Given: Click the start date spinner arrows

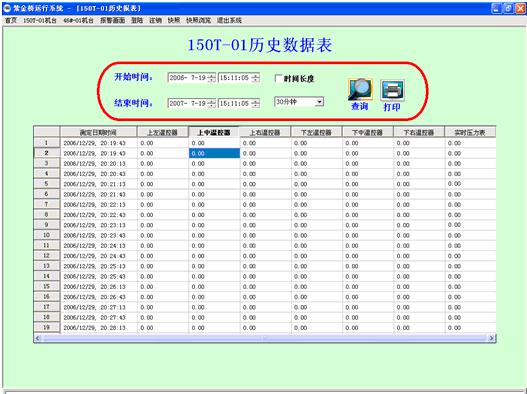Looking at the screenshot, I should click(211, 78).
